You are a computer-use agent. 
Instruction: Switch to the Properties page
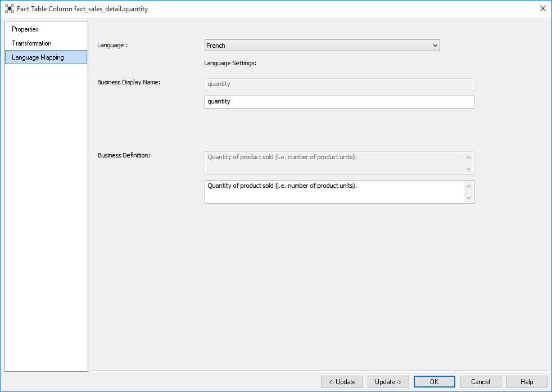coord(25,29)
